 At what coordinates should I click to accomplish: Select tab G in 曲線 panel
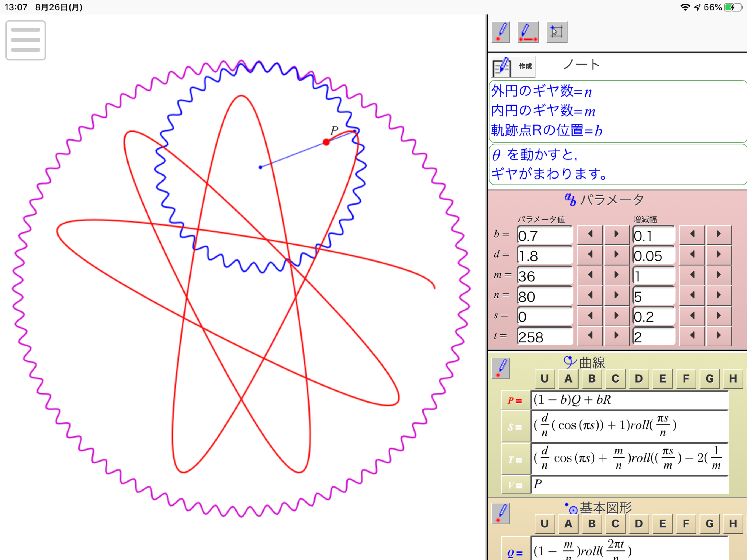click(710, 379)
